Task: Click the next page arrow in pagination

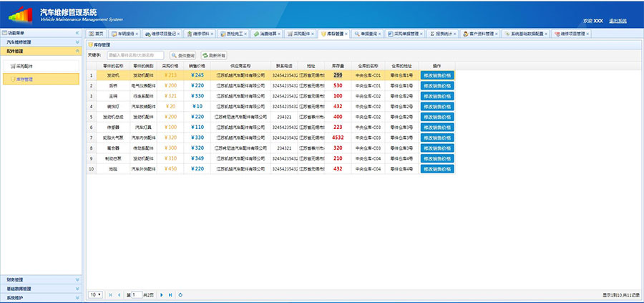Action: [162, 294]
